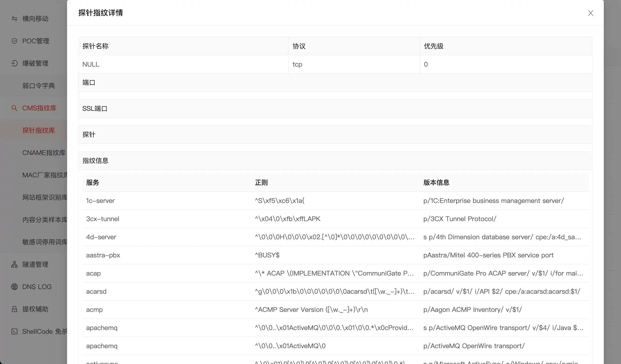
Task: Click the 隧道管理 network icon
Action: pos(14,264)
